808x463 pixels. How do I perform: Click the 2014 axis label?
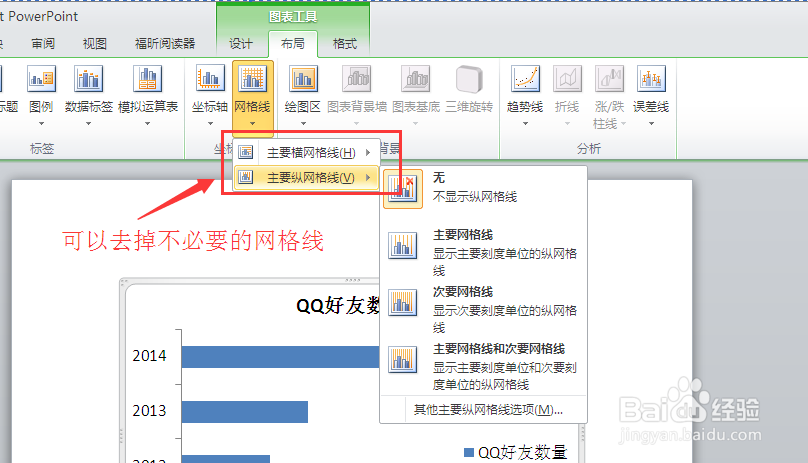(149, 356)
